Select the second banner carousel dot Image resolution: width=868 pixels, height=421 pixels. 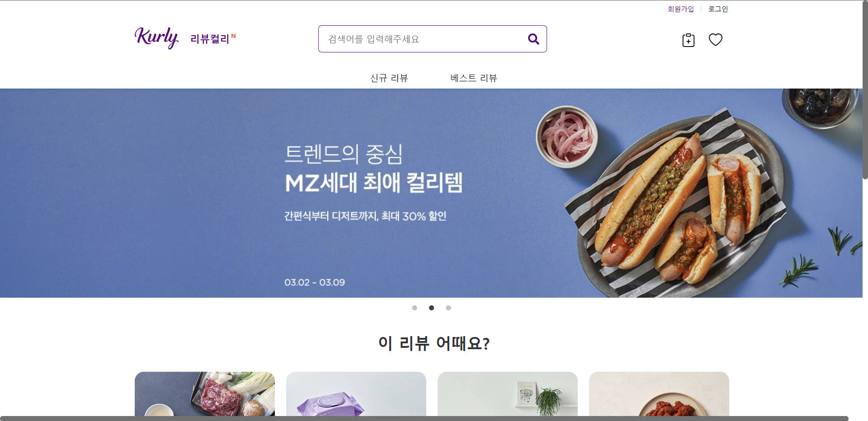(431, 308)
